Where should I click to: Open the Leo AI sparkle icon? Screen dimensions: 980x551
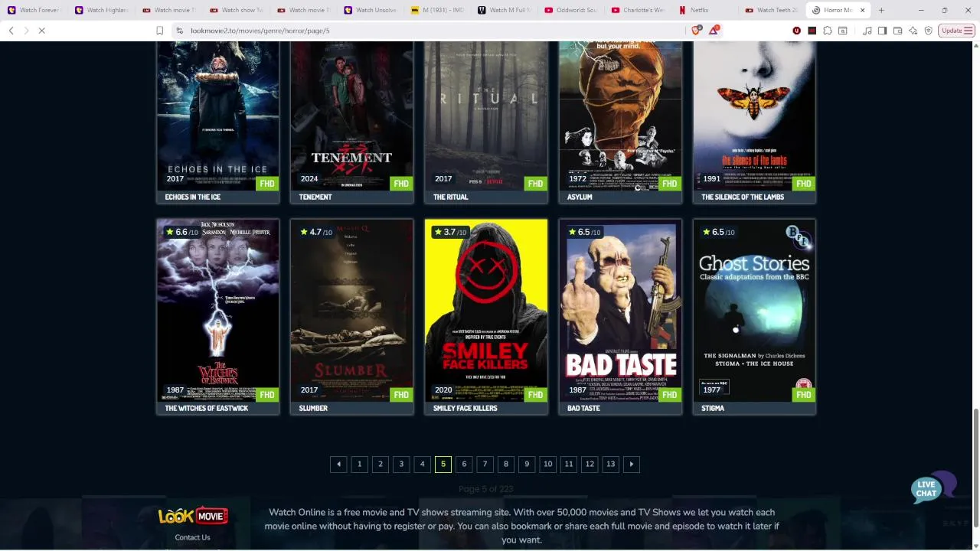(x=913, y=31)
